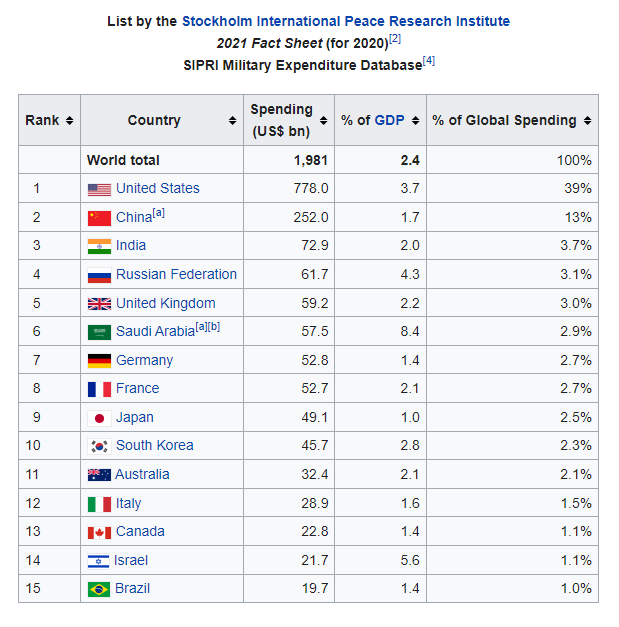Click the India flag icon
This screenshot has width=619, height=627.
click(x=99, y=246)
